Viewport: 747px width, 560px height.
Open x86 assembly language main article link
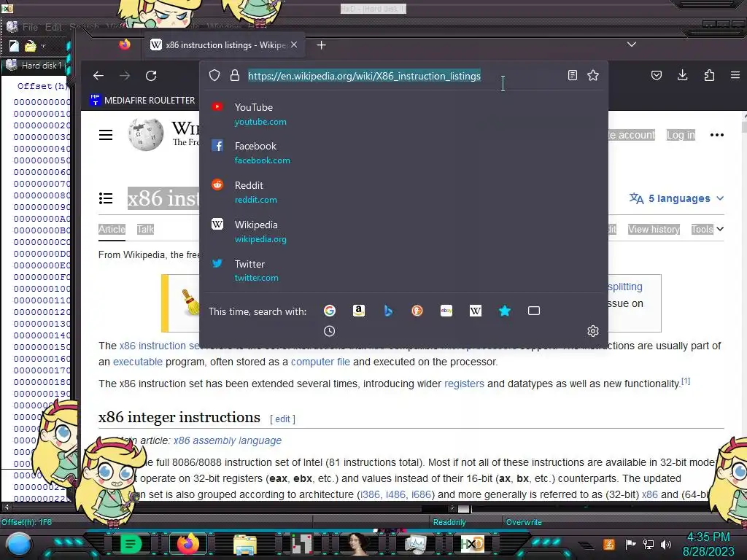click(x=228, y=440)
